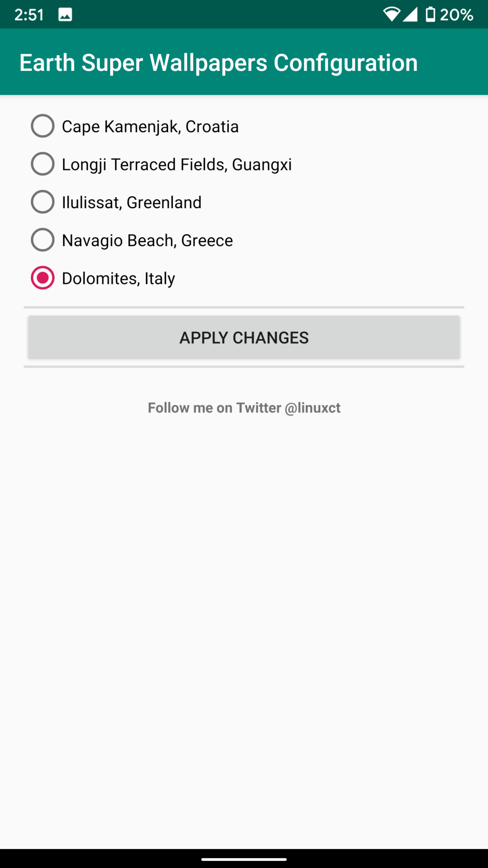Viewport: 488px width, 868px height.
Task: Tap the 2:51 clock in status bar
Action: (29, 15)
